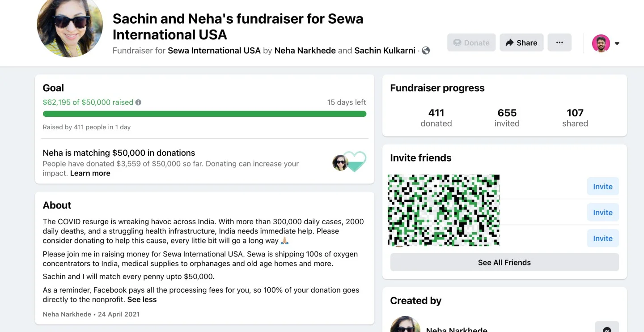
Task: Collapse the About text with See less
Action: pos(142,299)
